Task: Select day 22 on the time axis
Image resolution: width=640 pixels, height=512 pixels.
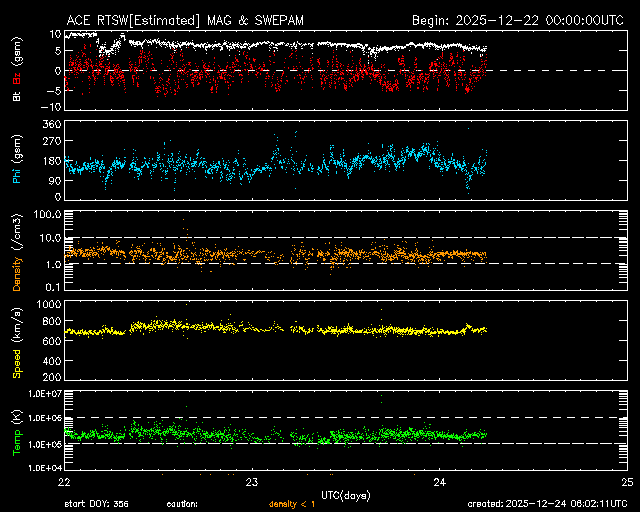Action: point(65,481)
